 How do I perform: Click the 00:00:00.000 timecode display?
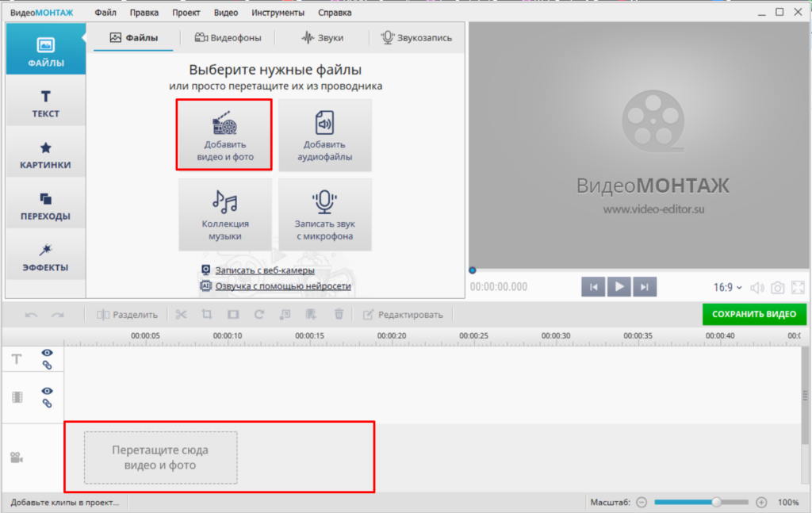coord(499,287)
